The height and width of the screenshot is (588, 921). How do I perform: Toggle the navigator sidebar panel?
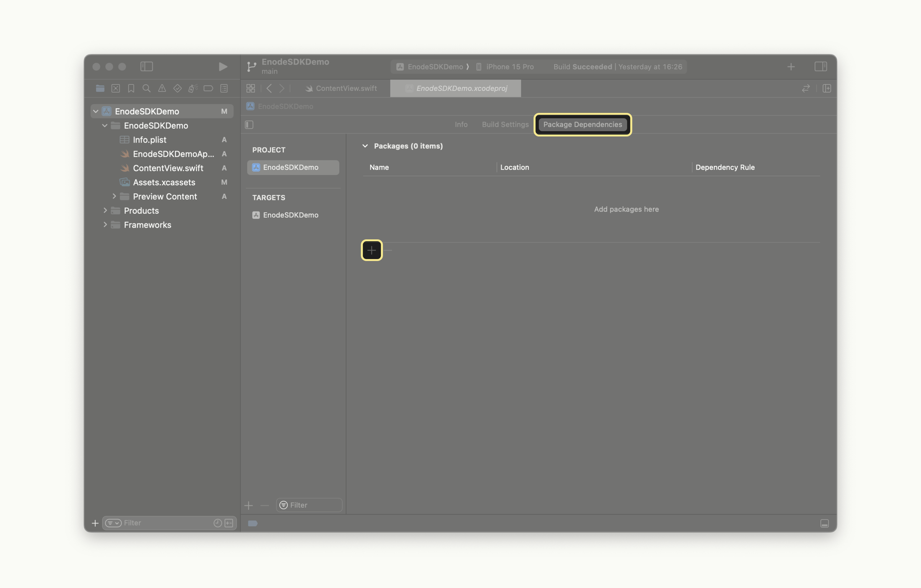(147, 67)
